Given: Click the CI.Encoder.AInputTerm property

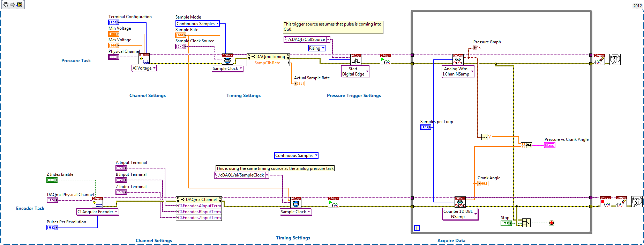Looking at the screenshot, I should tap(199, 206).
